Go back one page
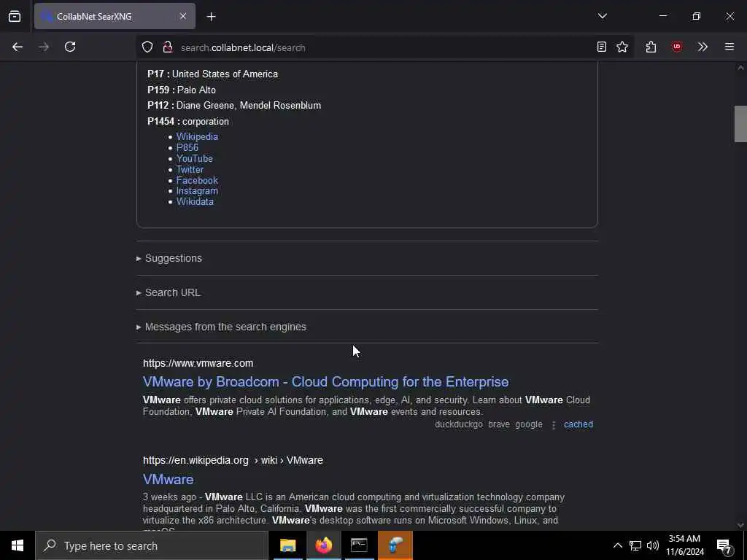 pyautogui.click(x=18, y=47)
